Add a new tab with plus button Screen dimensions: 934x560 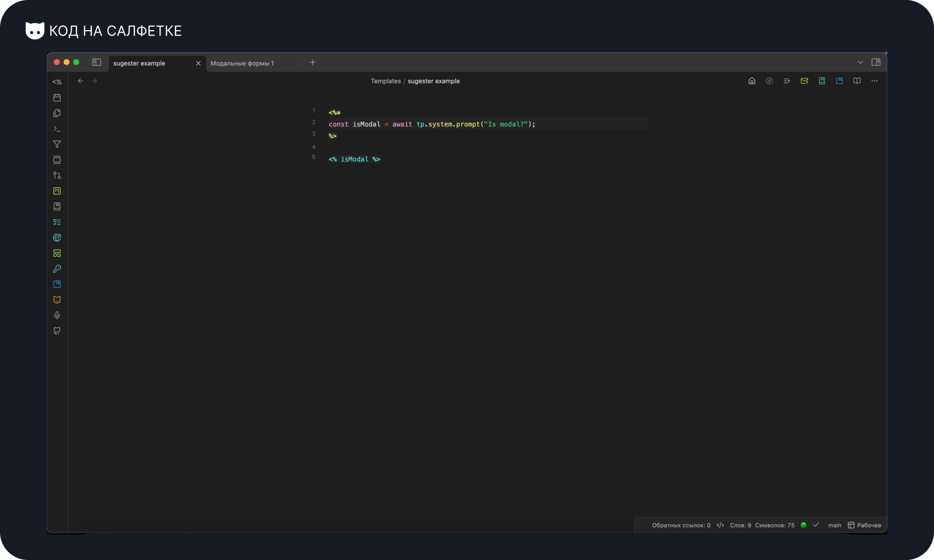pos(313,62)
